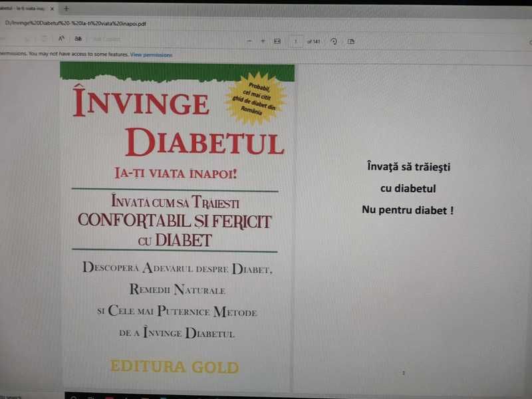This screenshot has width=532, height=399.
Task: Click the yellow 'Probabil, cel mai citit' badge
Action: pyautogui.click(x=257, y=98)
